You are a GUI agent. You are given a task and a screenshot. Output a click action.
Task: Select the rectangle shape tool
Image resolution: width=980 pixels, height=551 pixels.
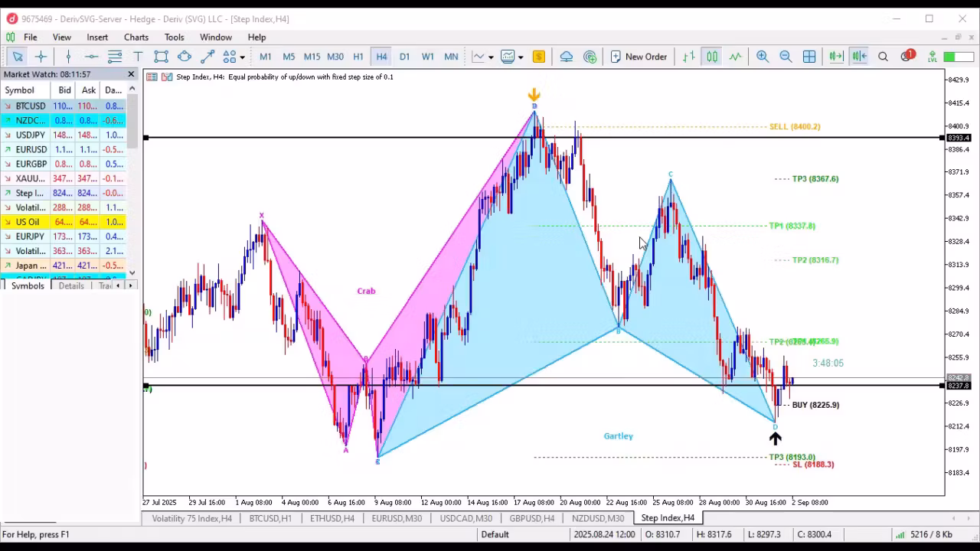click(161, 57)
